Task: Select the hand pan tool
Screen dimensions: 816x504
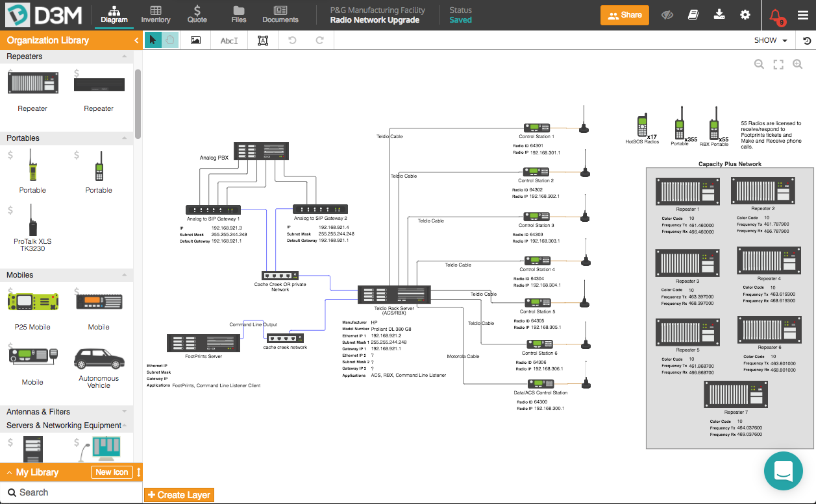Action: [170, 40]
